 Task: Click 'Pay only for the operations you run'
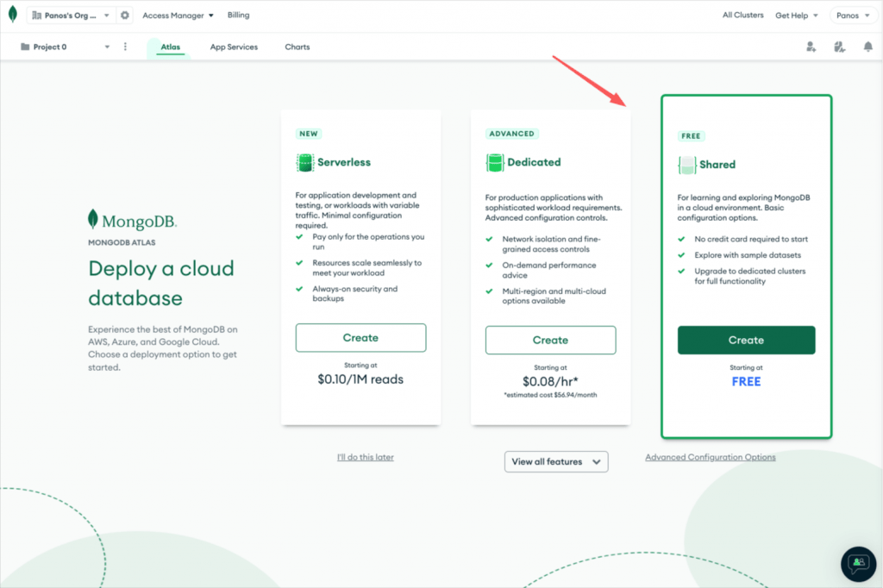click(368, 241)
